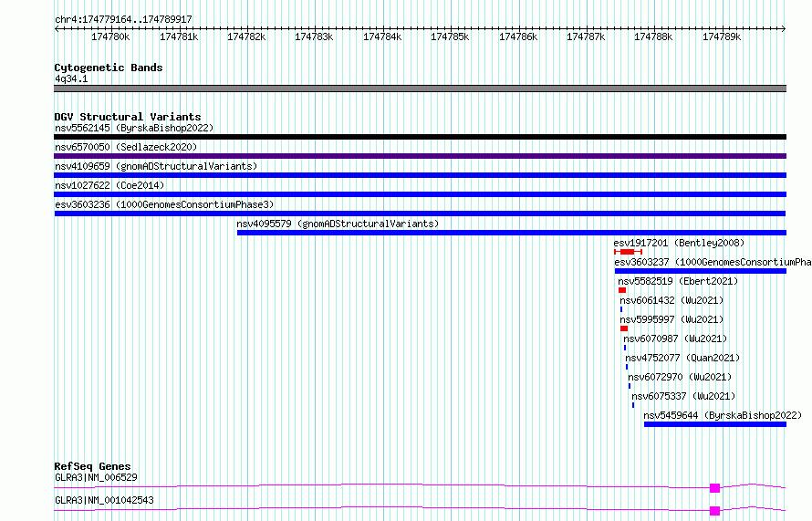This screenshot has width=812, height=521.
Task: Click the 174782k ruler position
Action: (x=246, y=36)
